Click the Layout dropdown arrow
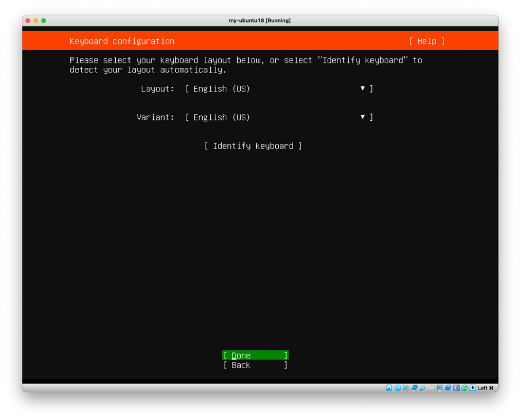The width and height of the screenshot is (520, 420). [x=362, y=88]
